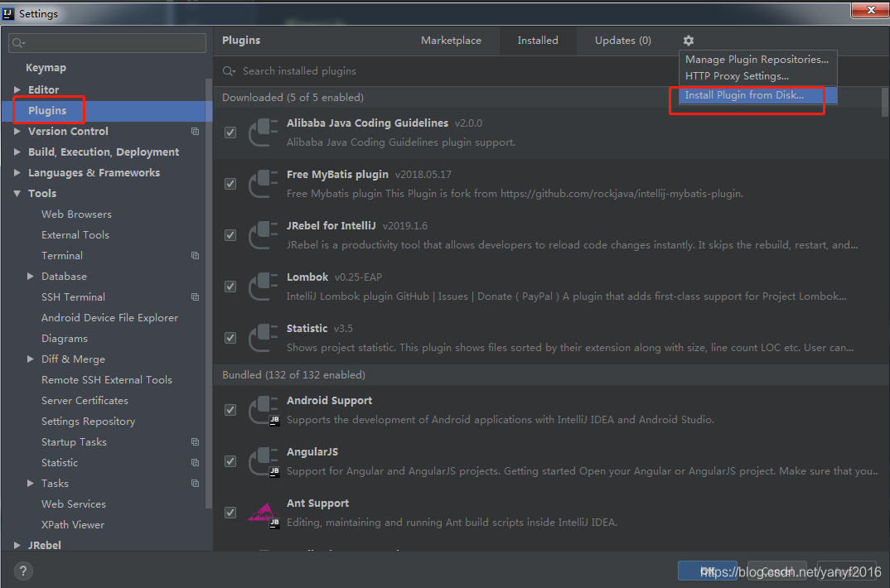The width and height of the screenshot is (890, 588).
Task: Click the Downloaded (5 of 5 enabled) header
Action: [x=293, y=98]
